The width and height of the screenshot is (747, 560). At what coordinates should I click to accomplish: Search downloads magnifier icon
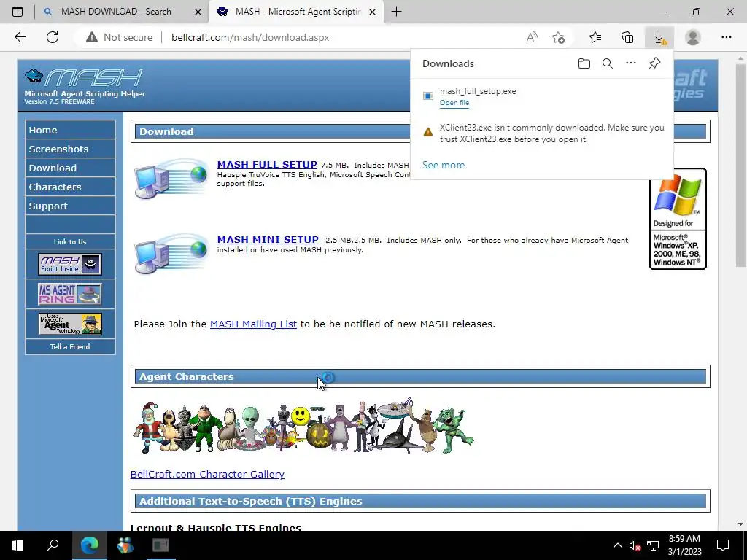pos(608,63)
